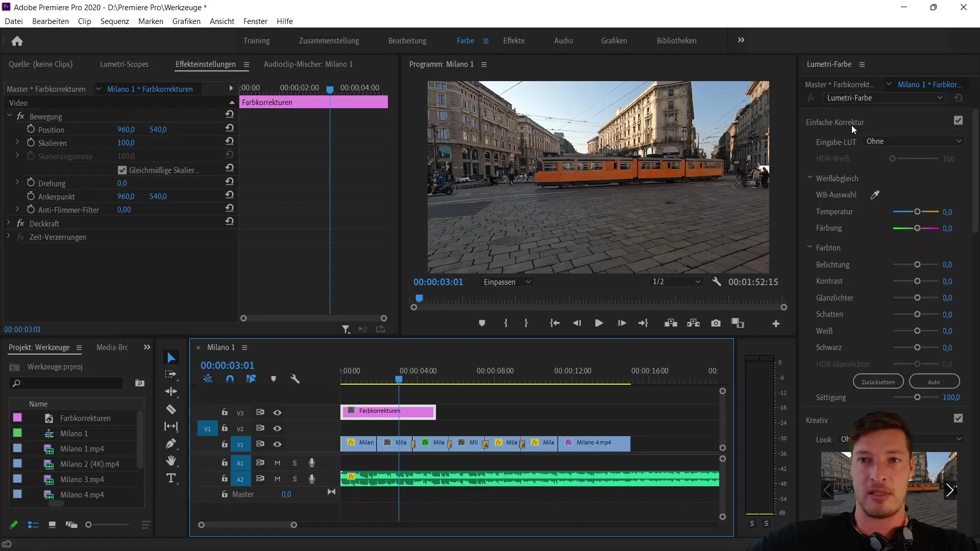Expand Skalieren parameter
The height and width of the screenshot is (551, 980).
tap(17, 142)
